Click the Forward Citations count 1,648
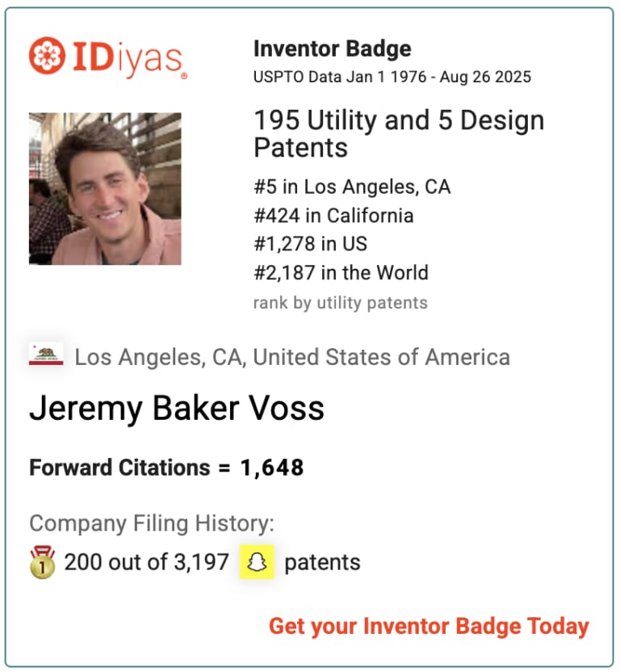Viewport: 620px width, 672px height. coord(272,468)
